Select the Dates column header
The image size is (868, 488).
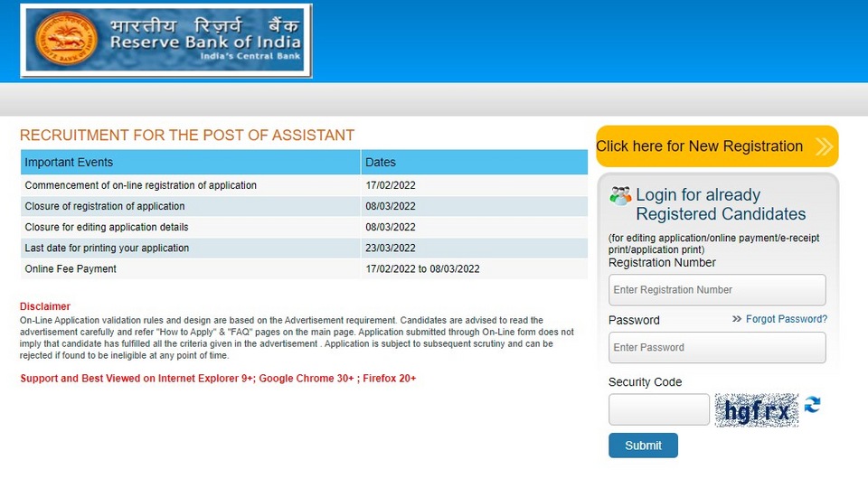coord(475,162)
